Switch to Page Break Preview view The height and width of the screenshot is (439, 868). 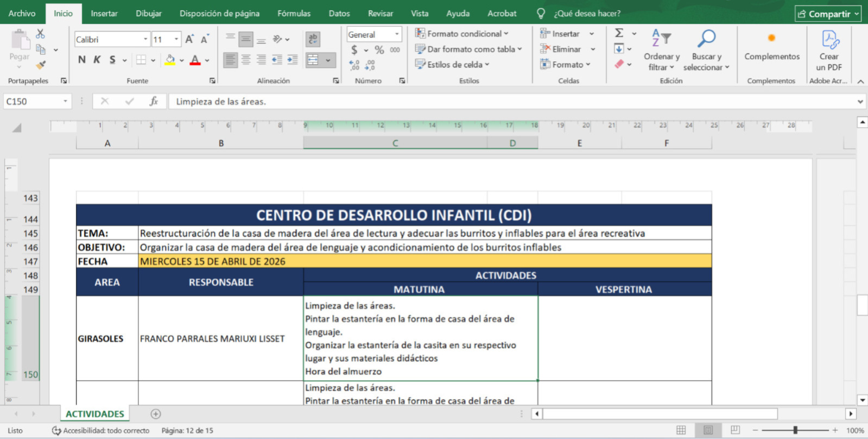735,430
